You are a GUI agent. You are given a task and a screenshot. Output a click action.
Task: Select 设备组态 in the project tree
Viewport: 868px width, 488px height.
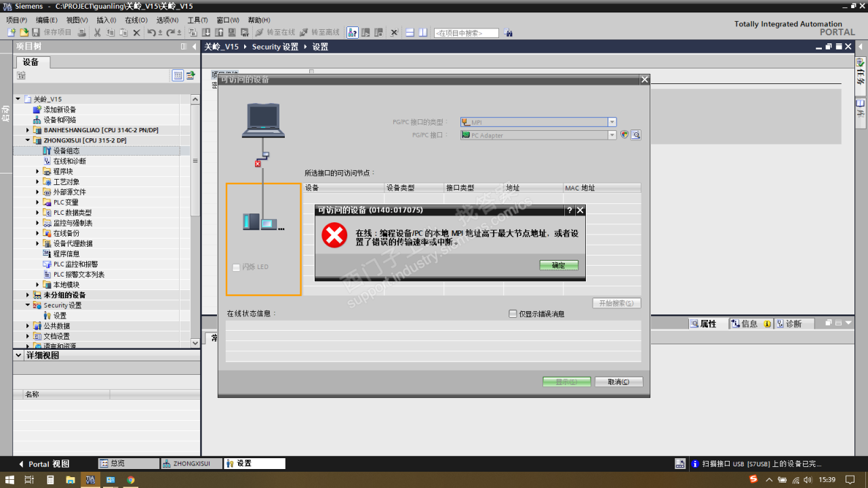point(66,150)
